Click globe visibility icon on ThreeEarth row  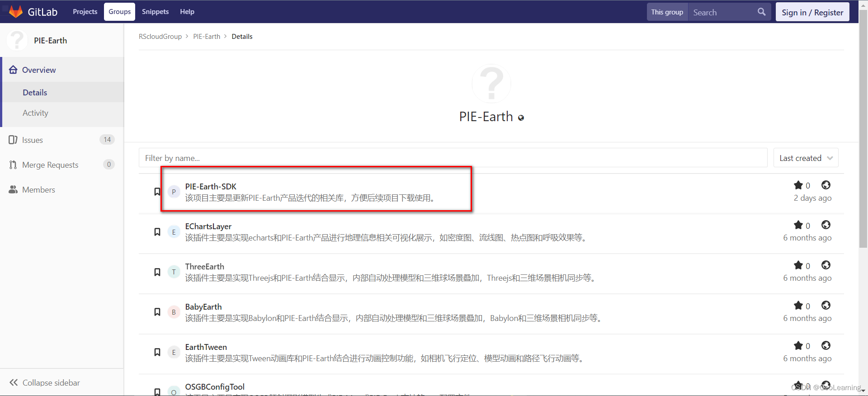(x=826, y=265)
